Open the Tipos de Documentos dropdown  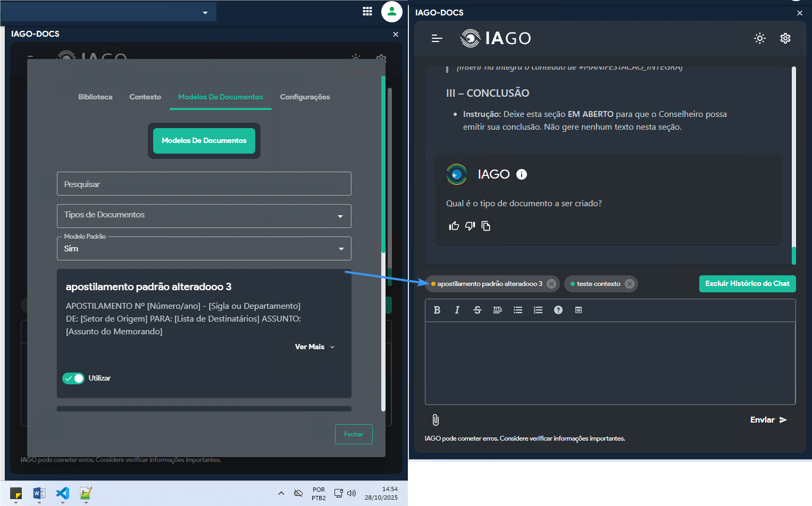(204, 216)
